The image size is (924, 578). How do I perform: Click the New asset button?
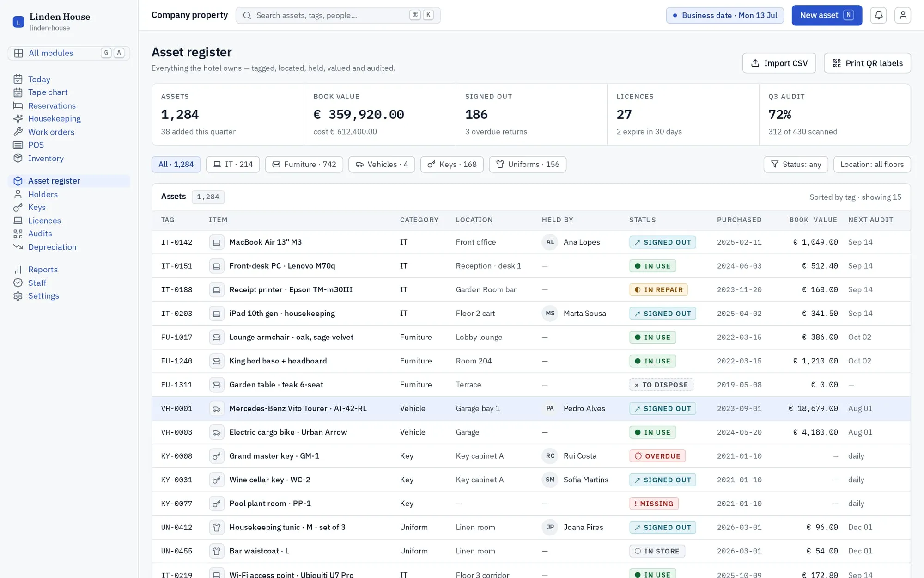(x=827, y=15)
